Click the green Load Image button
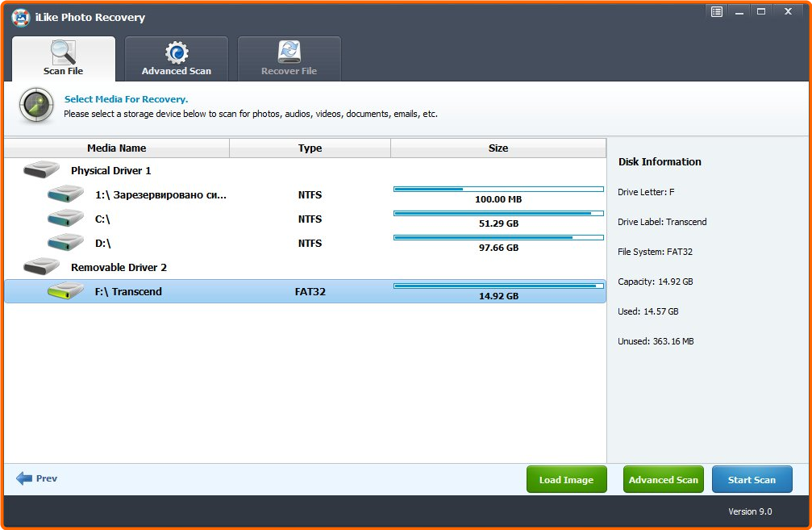This screenshot has width=812, height=530. click(566, 480)
